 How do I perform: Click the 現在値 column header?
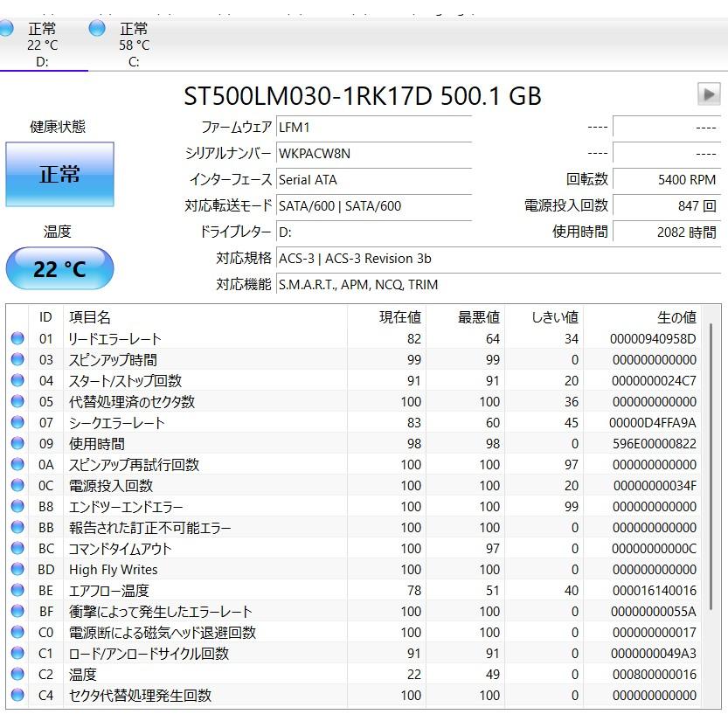[387, 317]
